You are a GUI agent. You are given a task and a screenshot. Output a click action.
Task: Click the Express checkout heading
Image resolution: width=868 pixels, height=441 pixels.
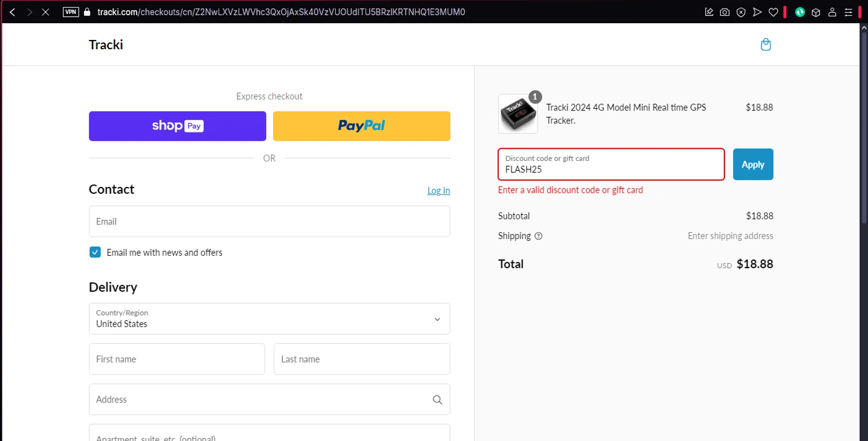tap(270, 97)
